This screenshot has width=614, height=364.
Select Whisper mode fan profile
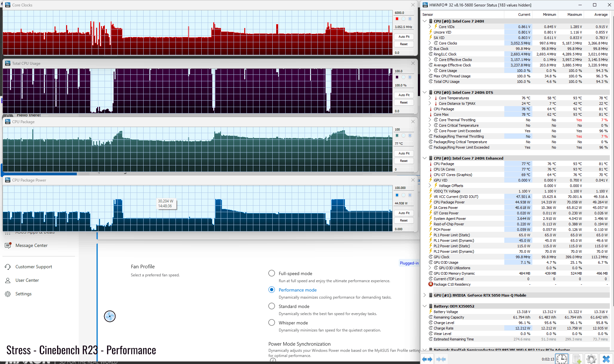272,323
